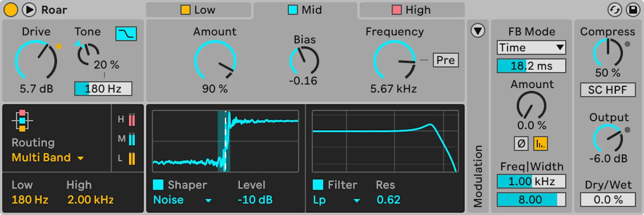Click the modulation dot beside the Compress knob
Image resolution: width=644 pixels, height=215 pixels.
[x=627, y=44]
